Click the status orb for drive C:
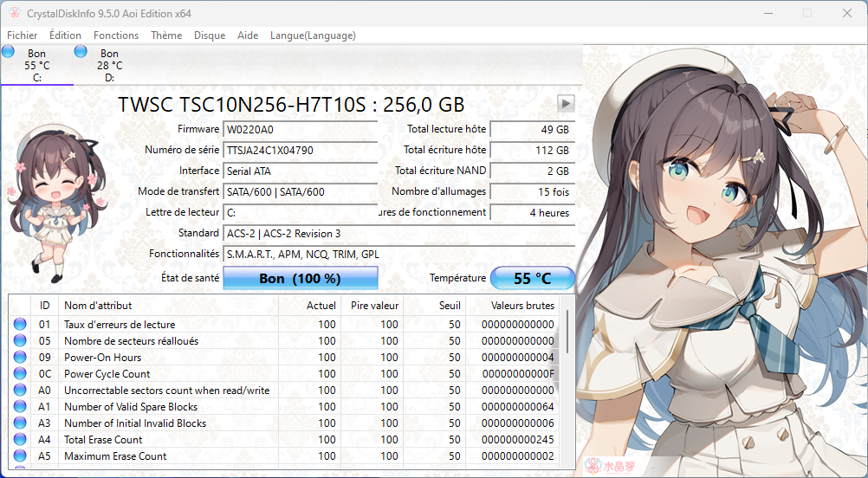 pyautogui.click(x=8, y=51)
